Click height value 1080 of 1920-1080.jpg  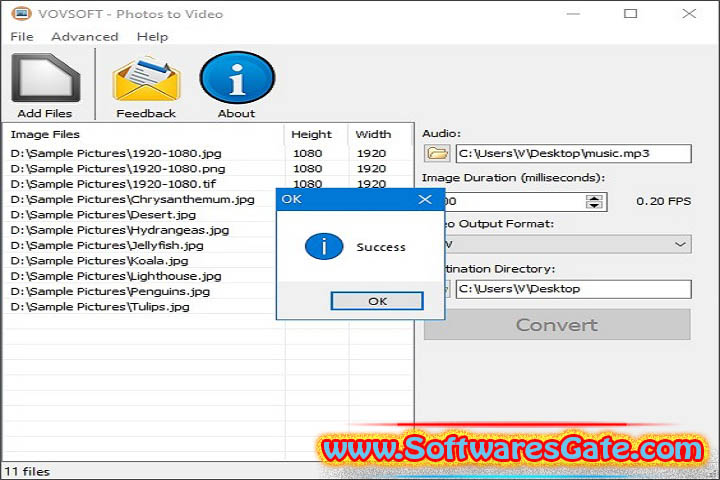click(308, 153)
